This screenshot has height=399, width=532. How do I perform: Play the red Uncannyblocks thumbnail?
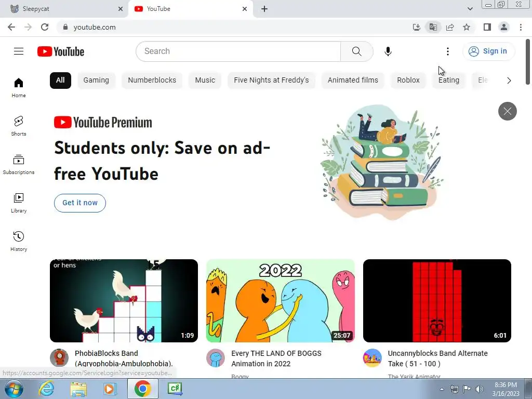click(437, 301)
